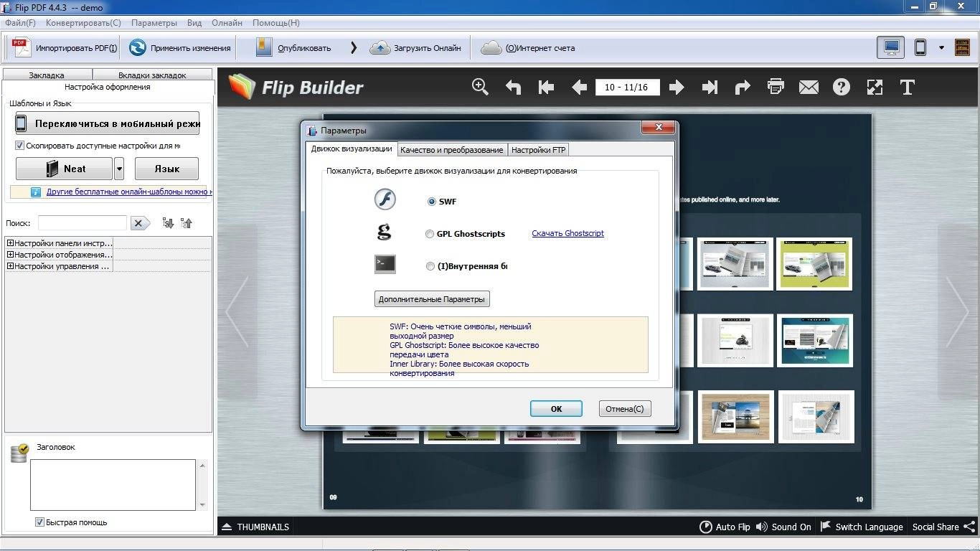Expand the THUMBNAILS panel
The width and height of the screenshot is (980, 551).
click(x=255, y=527)
